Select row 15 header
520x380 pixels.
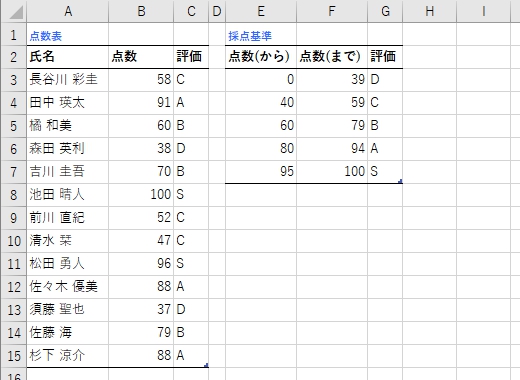click(14, 356)
